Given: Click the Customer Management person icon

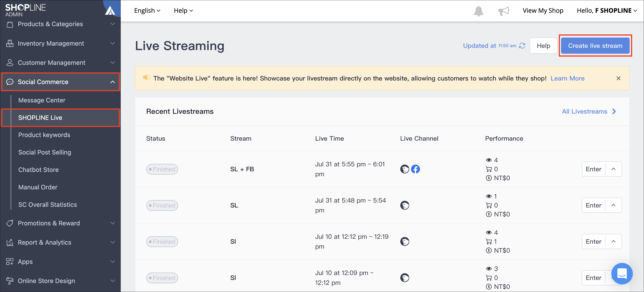Looking at the screenshot, I should click(x=10, y=63).
